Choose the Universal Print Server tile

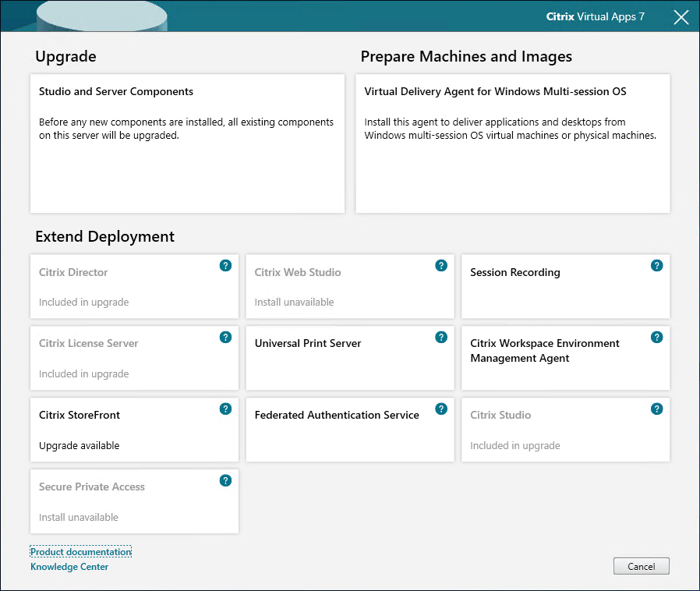(x=350, y=358)
